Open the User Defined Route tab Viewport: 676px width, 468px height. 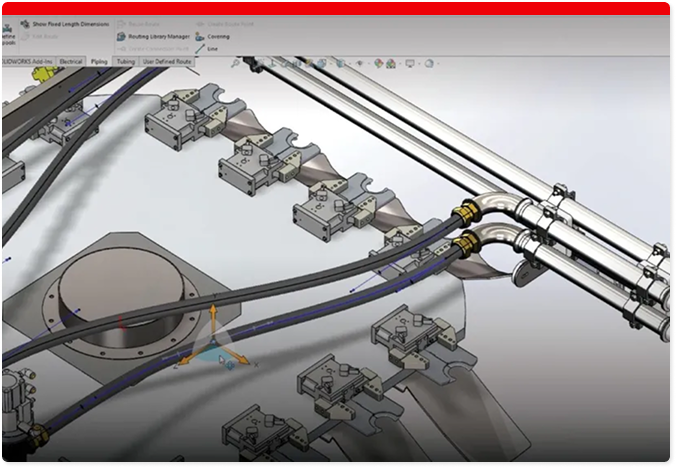coord(167,61)
